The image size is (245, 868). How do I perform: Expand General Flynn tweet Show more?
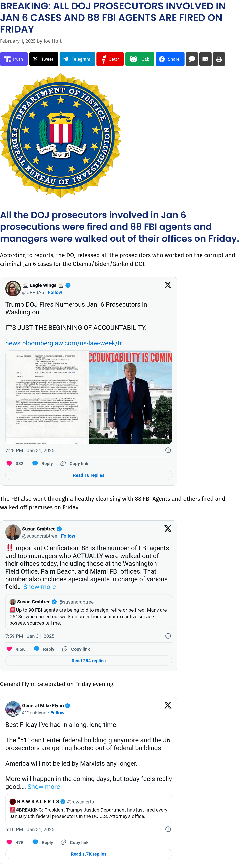(x=43, y=786)
